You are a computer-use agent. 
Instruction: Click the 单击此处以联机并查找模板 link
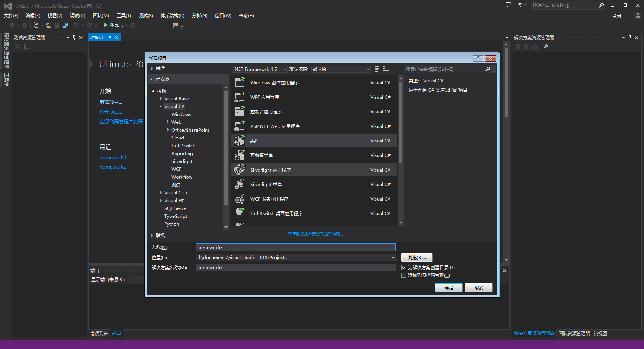317,234
